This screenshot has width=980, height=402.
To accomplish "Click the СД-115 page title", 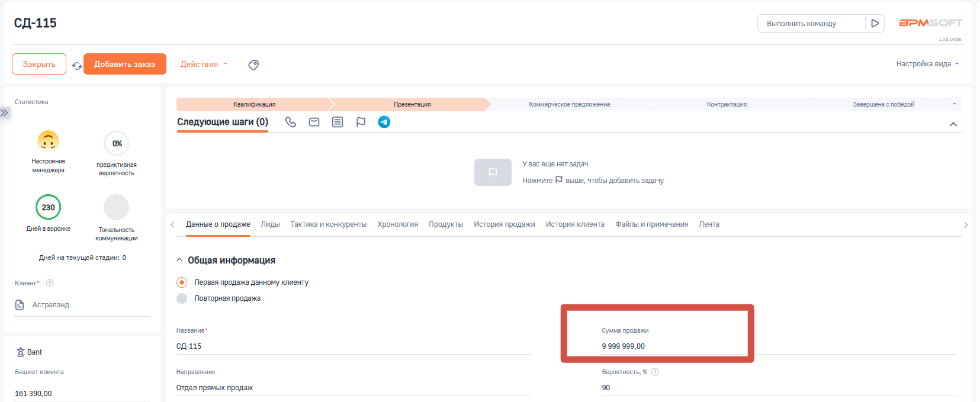I will (36, 23).
